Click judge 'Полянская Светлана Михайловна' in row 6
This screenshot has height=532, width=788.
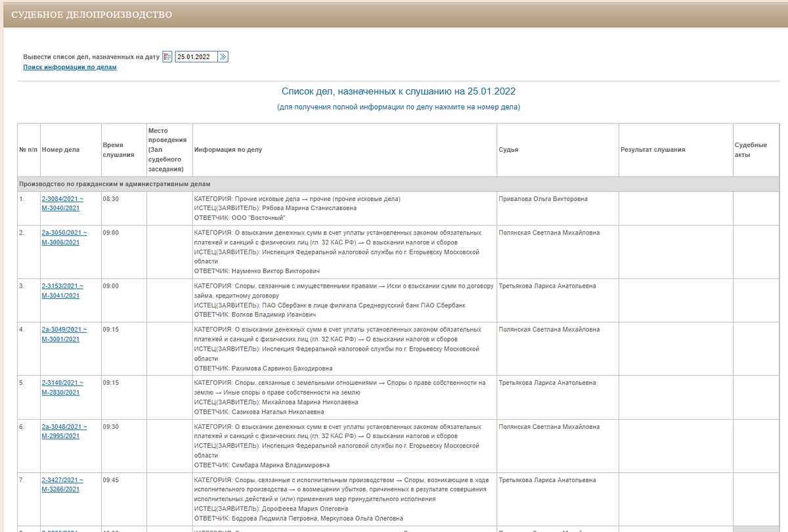(x=549, y=426)
